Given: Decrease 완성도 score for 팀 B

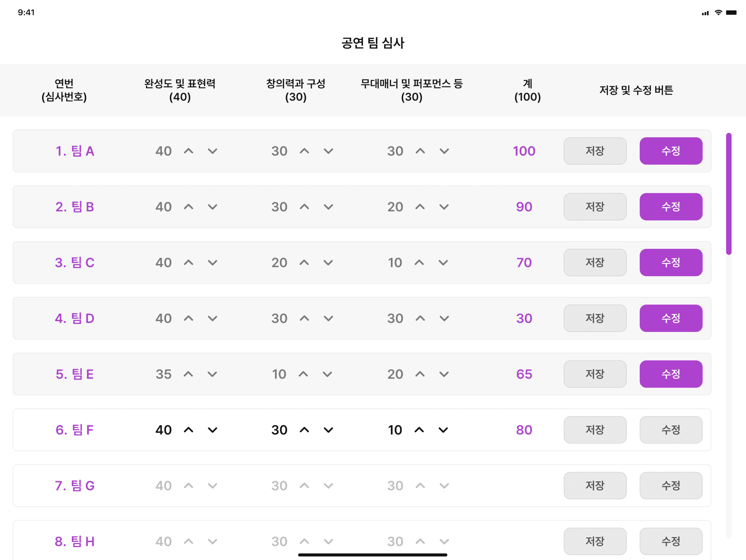Looking at the screenshot, I should (212, 207).
